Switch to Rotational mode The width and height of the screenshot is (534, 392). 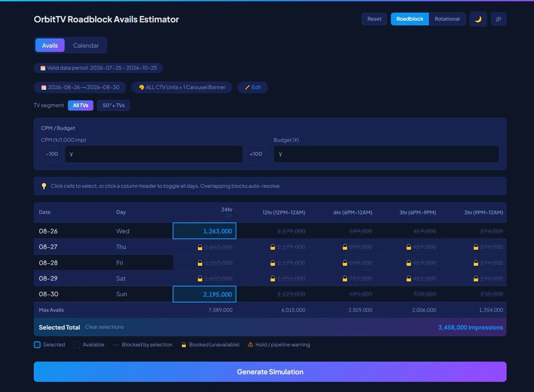tap(447, 19)
